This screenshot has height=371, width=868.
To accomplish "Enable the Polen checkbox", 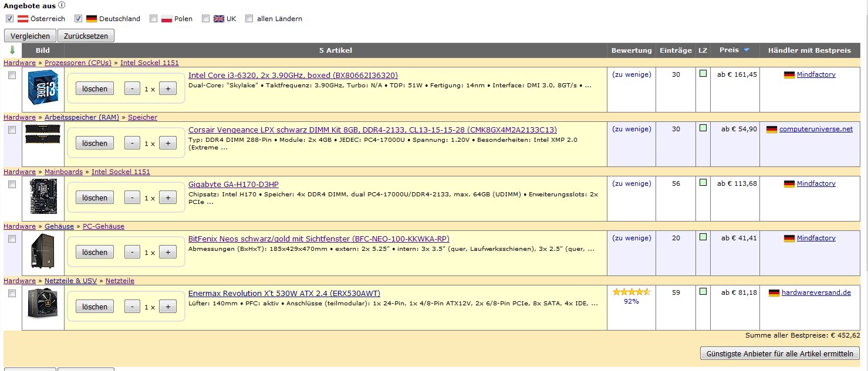I will click(x=153, y=19).
